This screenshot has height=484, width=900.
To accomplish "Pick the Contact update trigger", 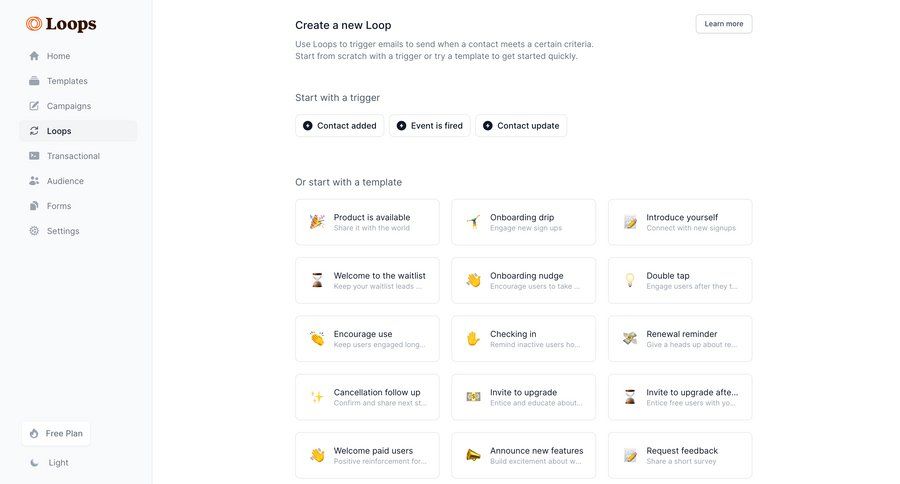I will click(521, 126).
